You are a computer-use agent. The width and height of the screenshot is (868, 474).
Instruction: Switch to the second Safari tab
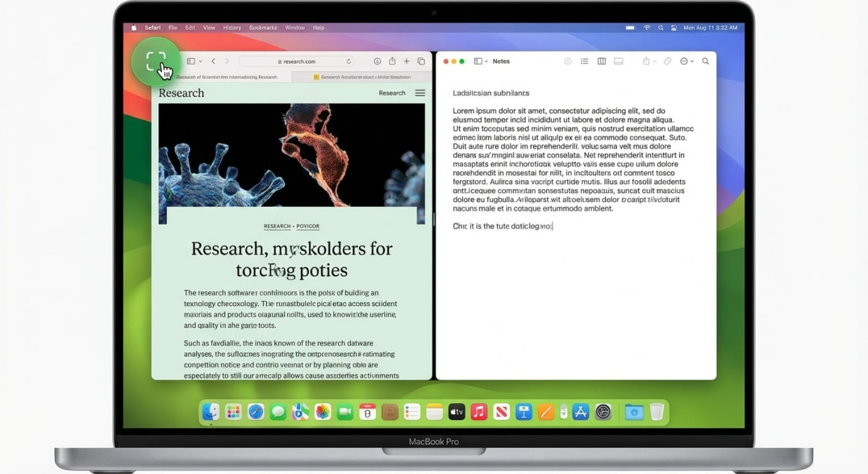click(x=362, y=77)
